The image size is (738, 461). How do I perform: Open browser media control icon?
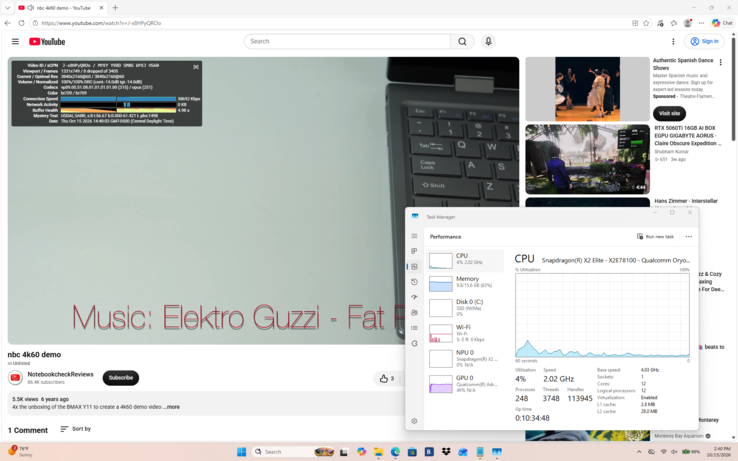click(660, 23)
